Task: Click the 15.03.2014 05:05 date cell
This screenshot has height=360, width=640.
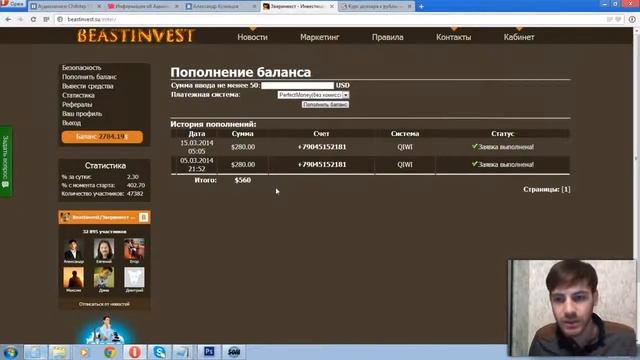Action: (196, 147)
